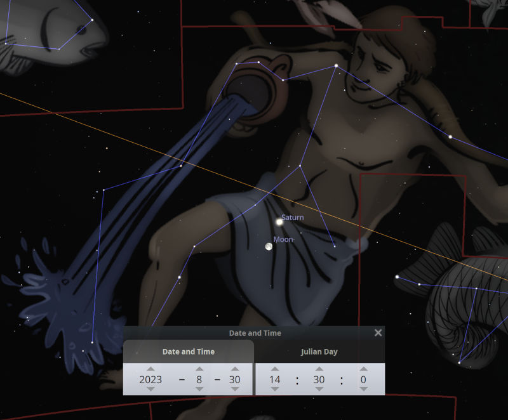Increase the minutes value 30

[x=319, y=369]
